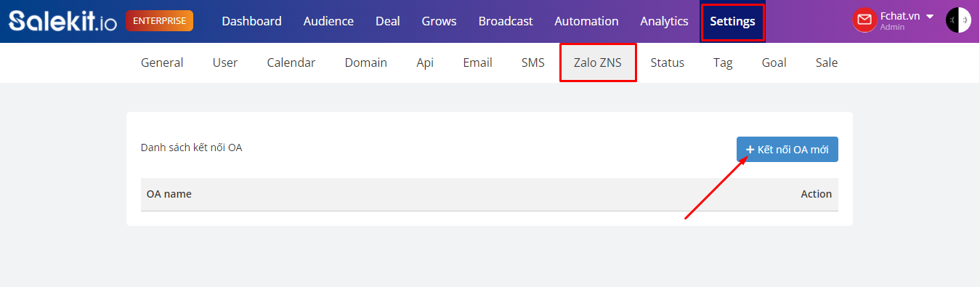Click the Settings menu item
This screenshot has height=287, width=980.
click(732, 21)
